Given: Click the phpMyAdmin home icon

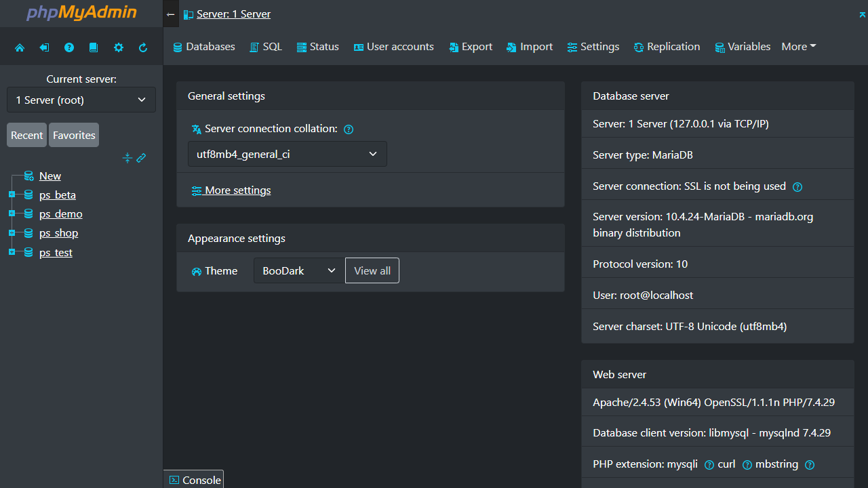Looking at the screenshot, I should (x=20, y=46).
